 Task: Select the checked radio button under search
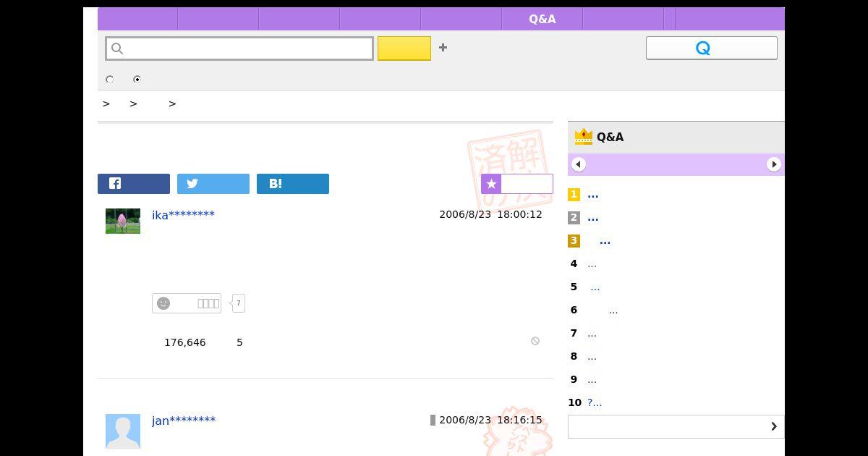click(137, 80)
